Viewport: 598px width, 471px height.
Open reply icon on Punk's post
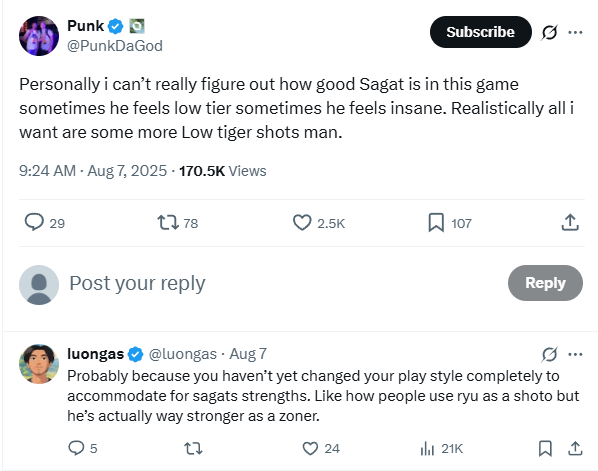pyautogui.click(x=34, y=222)
